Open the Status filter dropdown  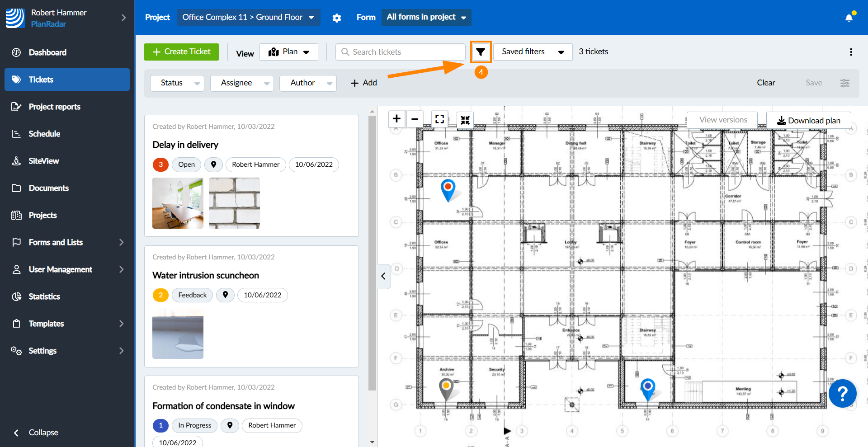[x=177, y=83]
